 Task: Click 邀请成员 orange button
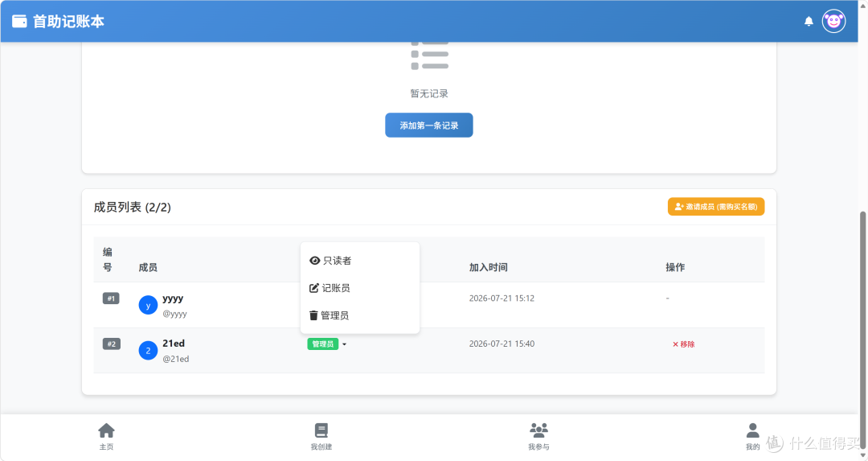pos(716,207)
